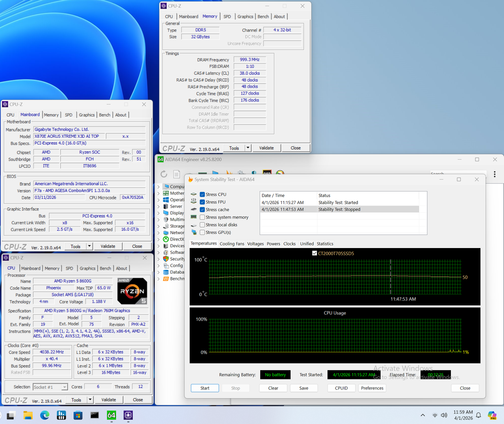504x424 pixels.
Task: Open Preferences in the stability test
Action: pyautogui.click(x=372, y=388)
